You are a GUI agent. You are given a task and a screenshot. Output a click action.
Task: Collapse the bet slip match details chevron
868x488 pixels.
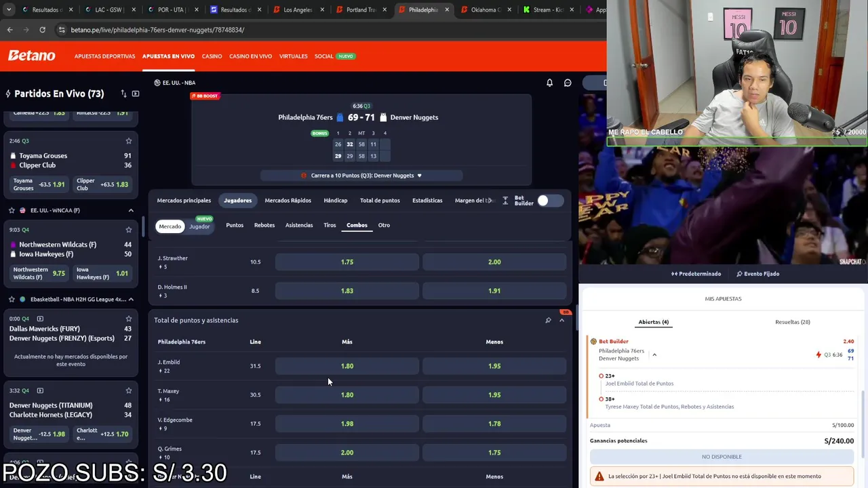click(654, 354)
